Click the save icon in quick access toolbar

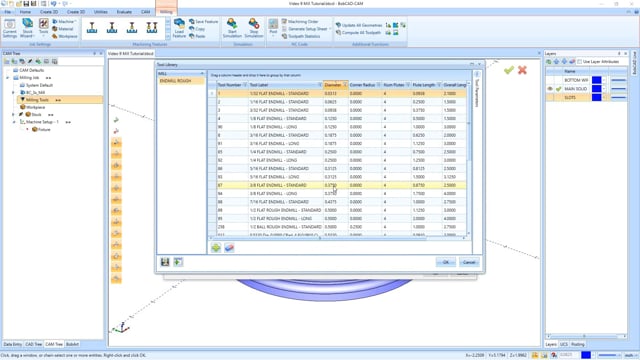(26, 4)
